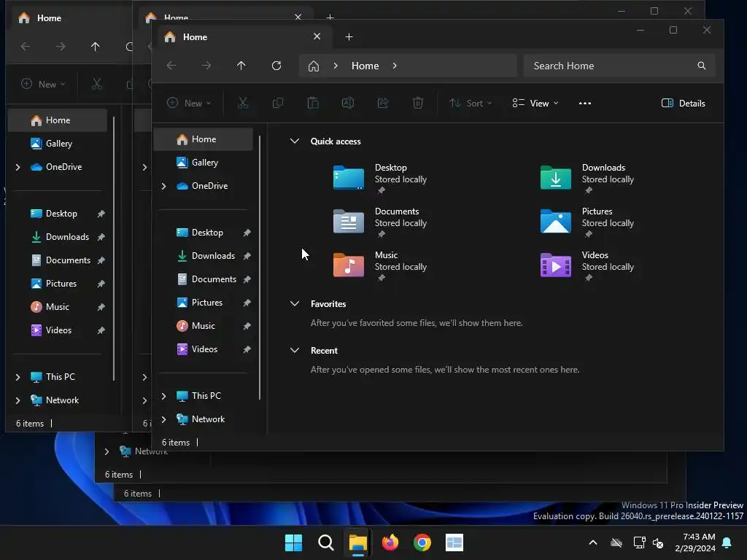
Task: Click the Rename icon in front window toolbar
Action: point(348,103)
